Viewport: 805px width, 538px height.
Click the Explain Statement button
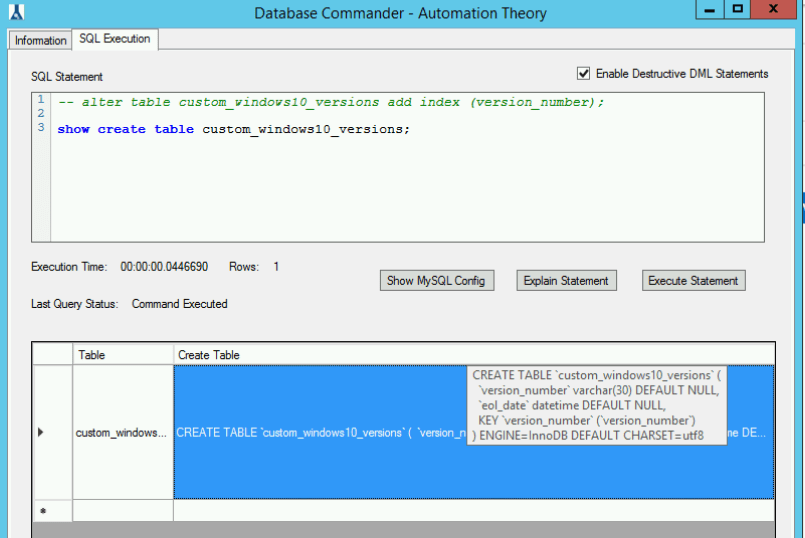tap(566, 281)
